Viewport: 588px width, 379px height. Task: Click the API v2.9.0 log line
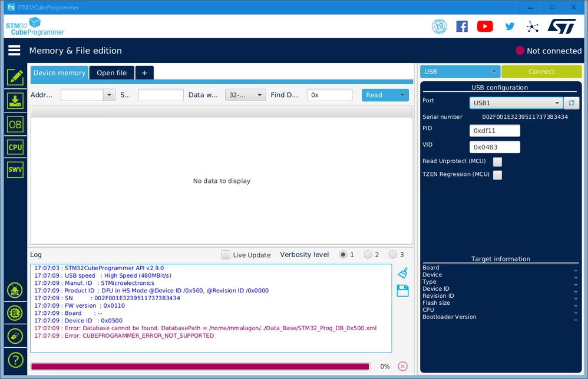99,268
